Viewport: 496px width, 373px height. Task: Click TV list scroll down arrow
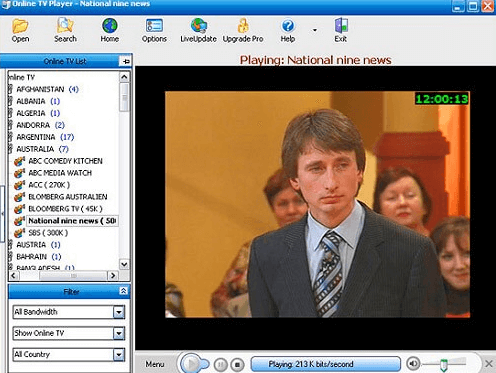[x=124, y=265]
